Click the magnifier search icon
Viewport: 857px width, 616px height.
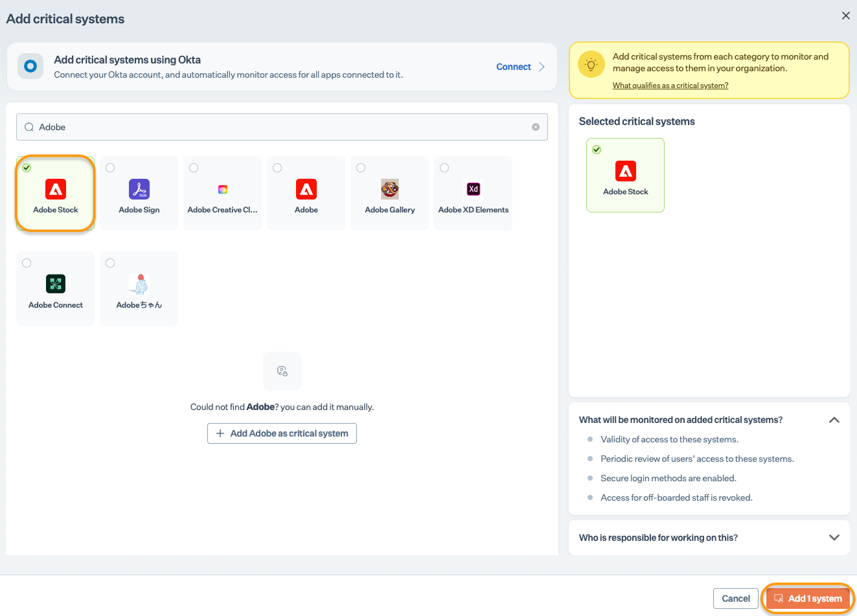(x=29, y=127)
